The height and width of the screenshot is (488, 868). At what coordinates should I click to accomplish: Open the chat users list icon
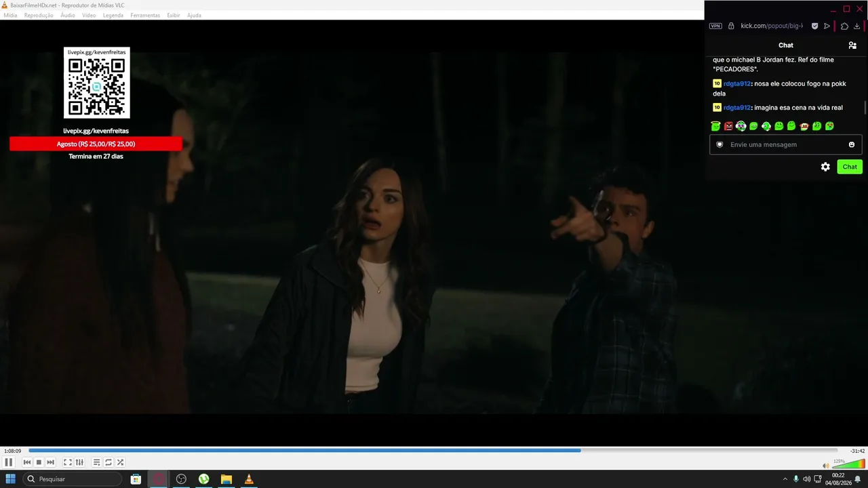tap(852, 45)
